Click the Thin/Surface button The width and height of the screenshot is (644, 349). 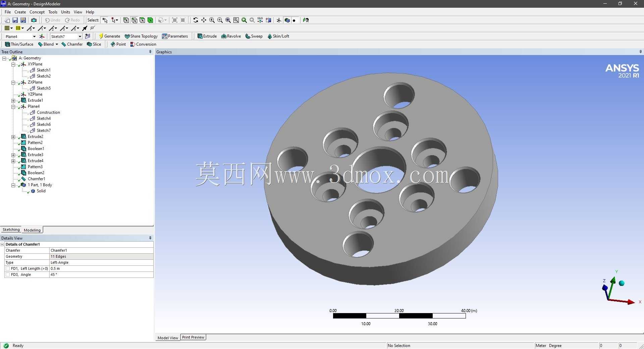tap(19, 44)
